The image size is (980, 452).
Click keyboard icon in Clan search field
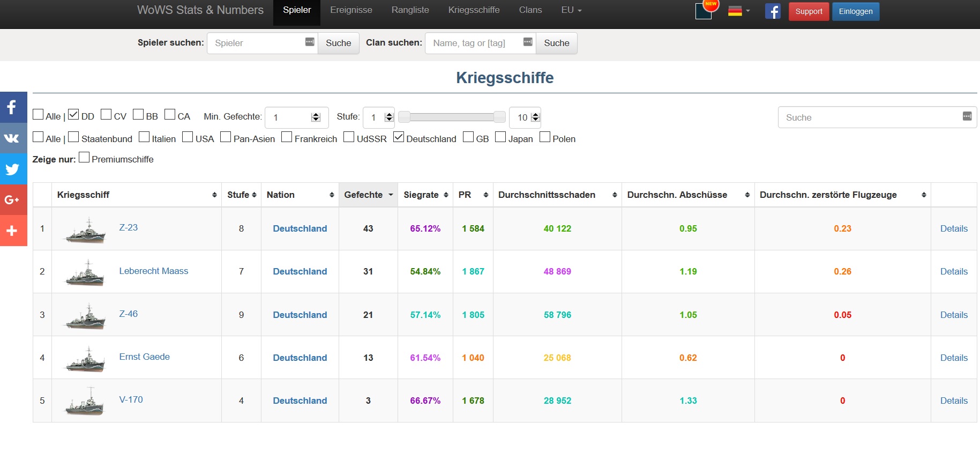528,42
